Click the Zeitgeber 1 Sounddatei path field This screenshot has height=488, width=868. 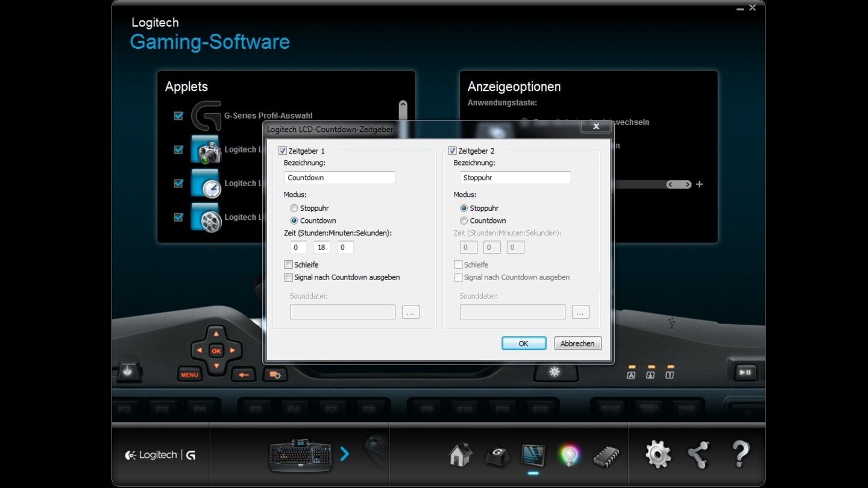tap(343, 312)
